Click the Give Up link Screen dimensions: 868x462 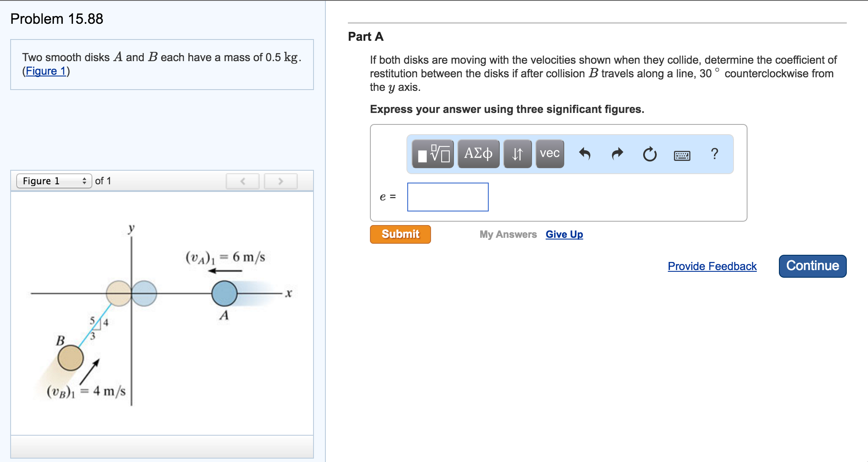point(564,234)
